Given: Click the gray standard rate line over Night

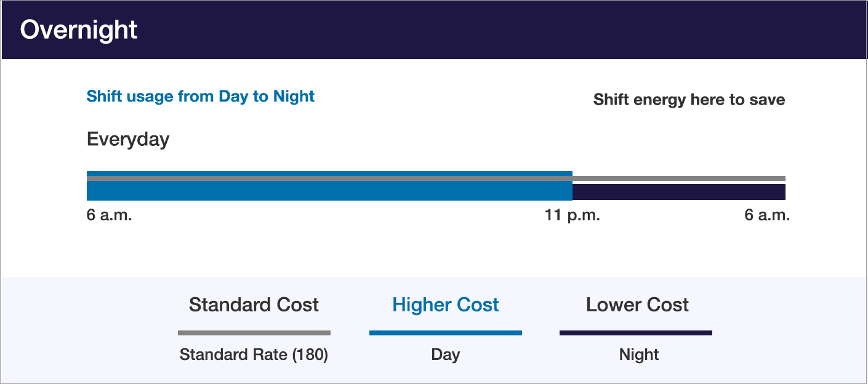Looking at the screenshot, I should (x=679, y=178).
